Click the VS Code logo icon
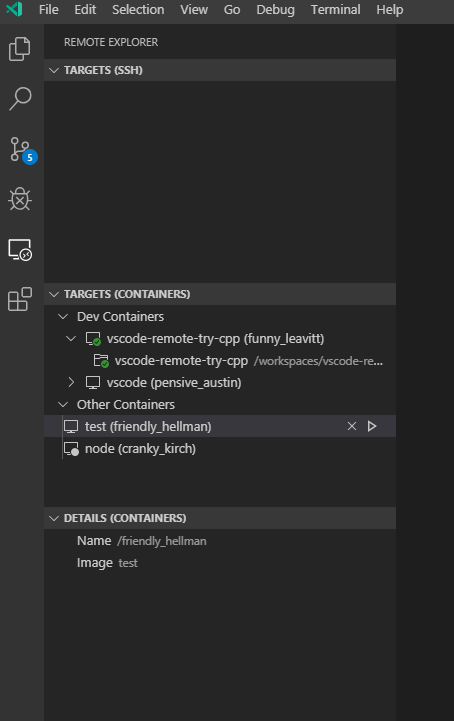 14,9
